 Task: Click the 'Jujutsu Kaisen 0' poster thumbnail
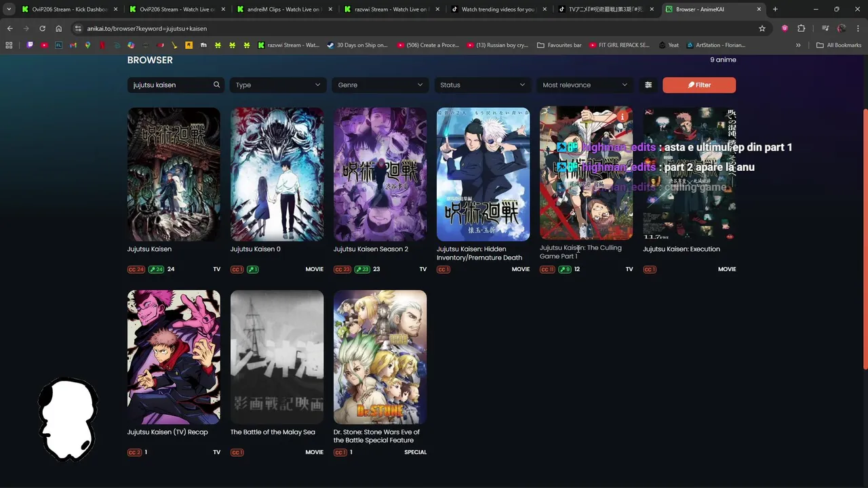pos(277,174)
